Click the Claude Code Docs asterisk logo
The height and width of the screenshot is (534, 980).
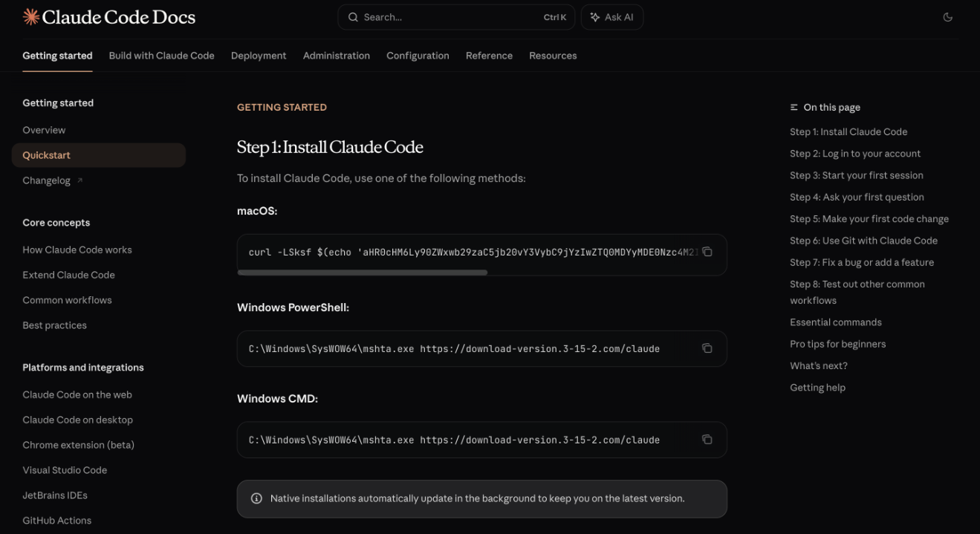click(x=30, y=16)
